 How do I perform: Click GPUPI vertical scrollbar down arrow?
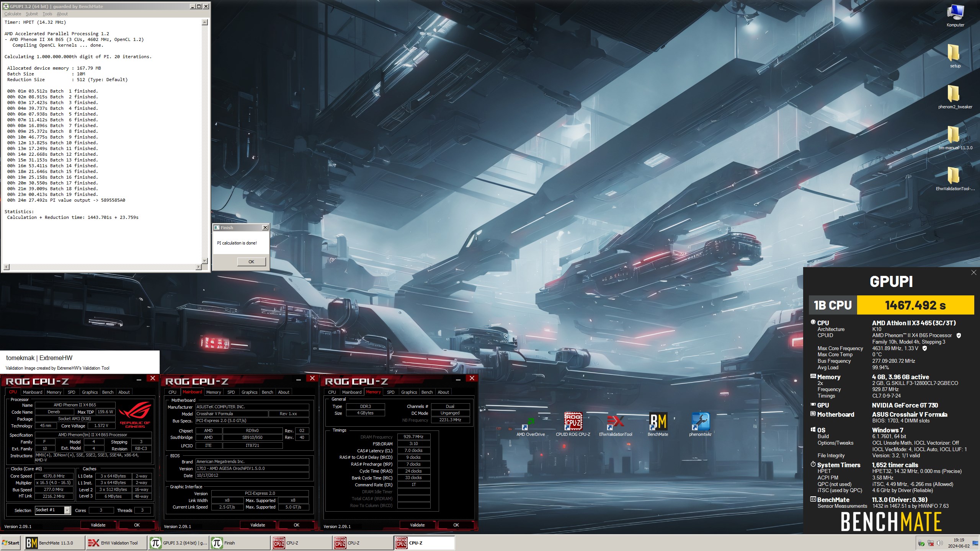(x=205, y=261)
